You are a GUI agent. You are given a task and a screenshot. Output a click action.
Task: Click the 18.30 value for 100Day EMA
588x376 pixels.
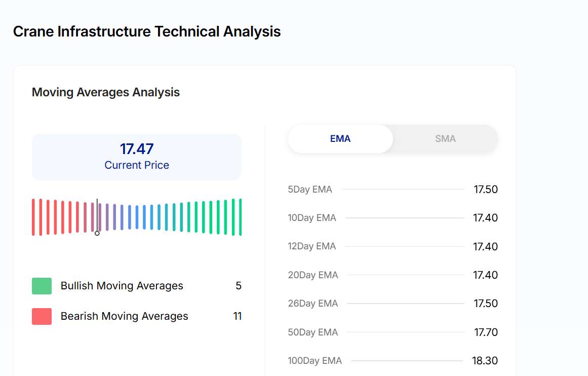pos(486,361)
